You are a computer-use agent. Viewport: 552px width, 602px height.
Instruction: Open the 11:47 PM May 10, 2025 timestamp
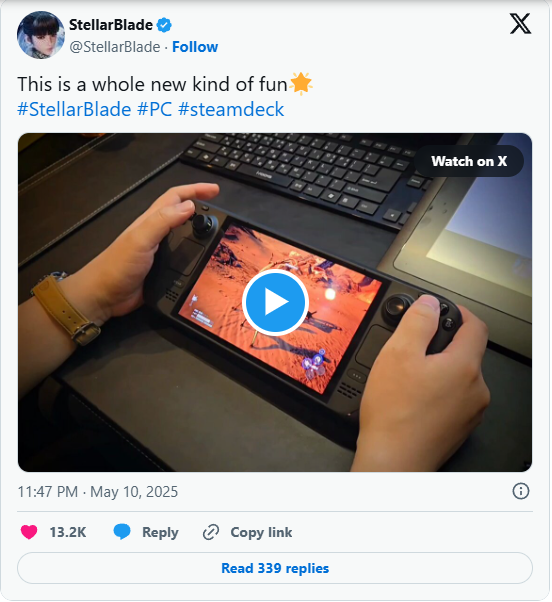[98, 492]
